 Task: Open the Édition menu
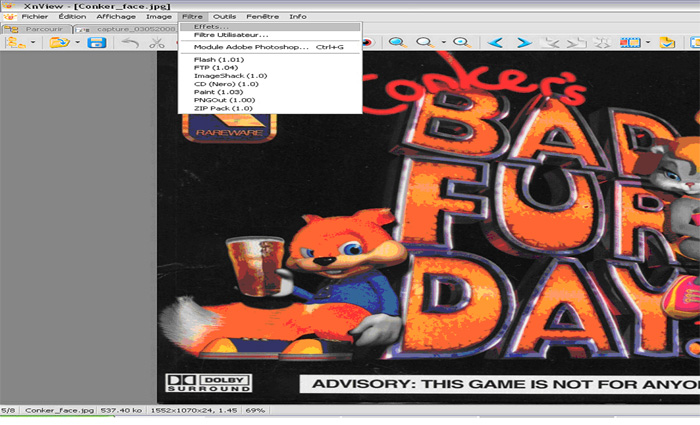pyautogui.click(x=72, y=17)
